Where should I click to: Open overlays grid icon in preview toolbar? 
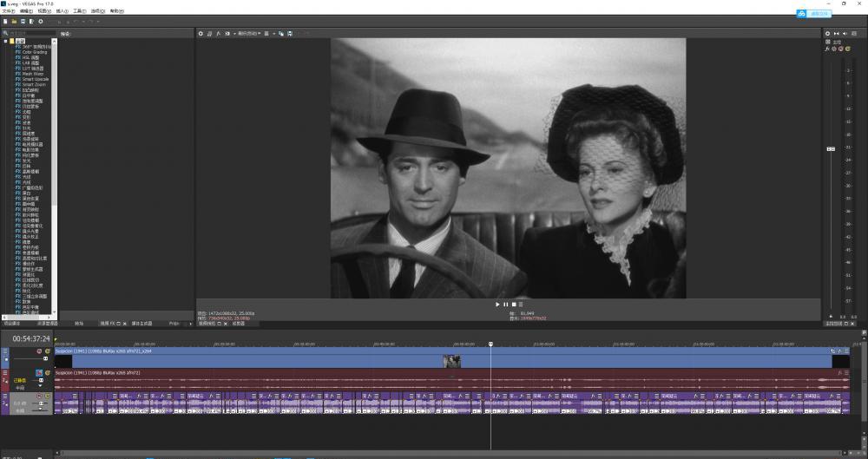266,34
